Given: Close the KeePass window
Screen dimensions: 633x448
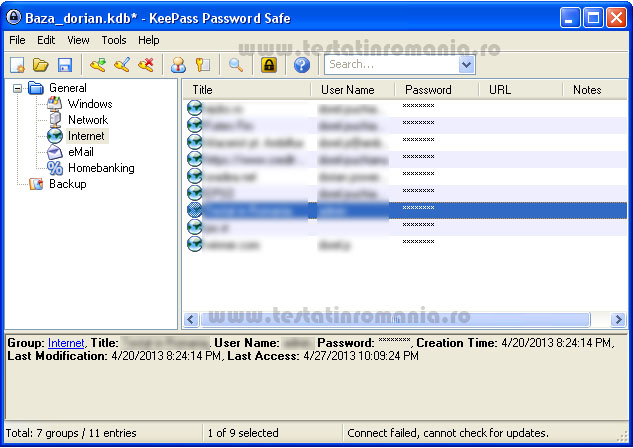Looking at the screenshot, I should pyautogui.click(x=616, y=18).
